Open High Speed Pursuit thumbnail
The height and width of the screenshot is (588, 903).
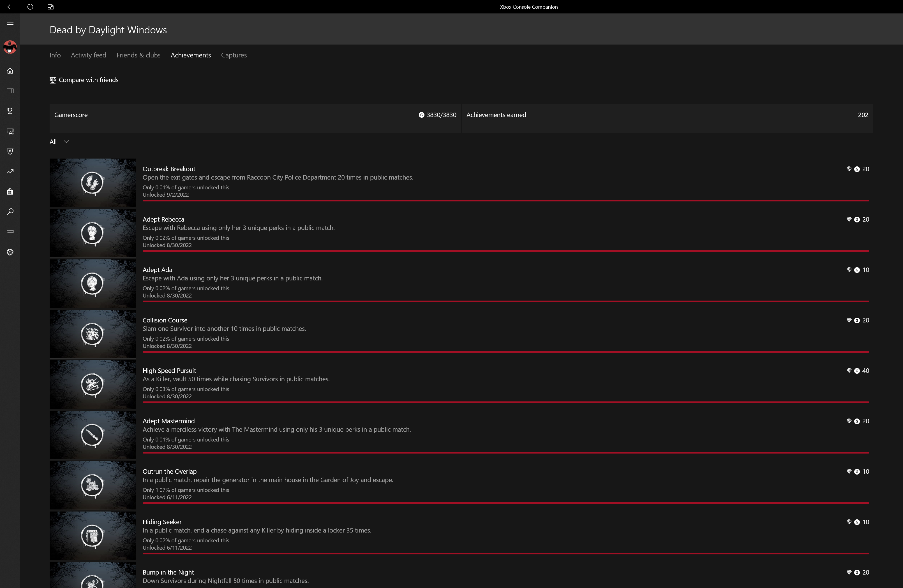(x=93, y=384)
